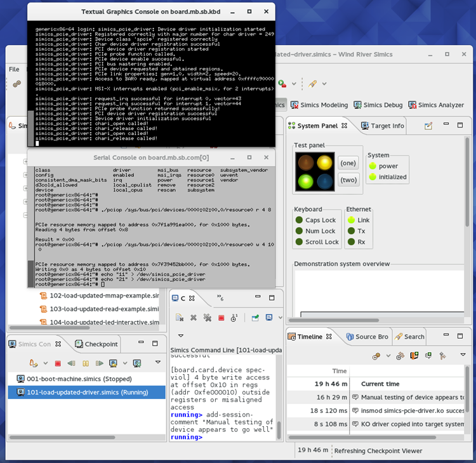
Task: Open the Checkpoint tab
Action: pos(96,344)
